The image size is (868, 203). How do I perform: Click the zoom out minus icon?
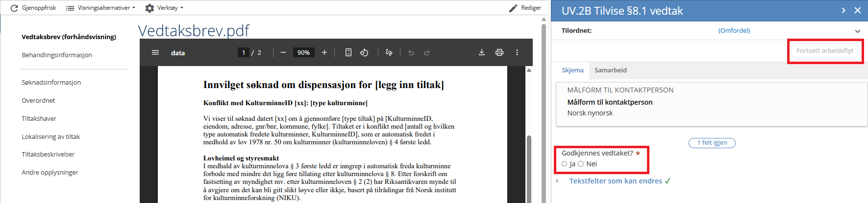click(283, 52)
